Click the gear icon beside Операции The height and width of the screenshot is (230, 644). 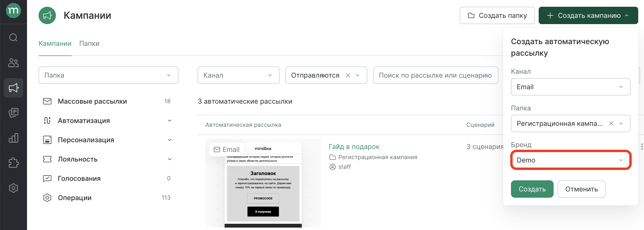click(x=47, y=197)
